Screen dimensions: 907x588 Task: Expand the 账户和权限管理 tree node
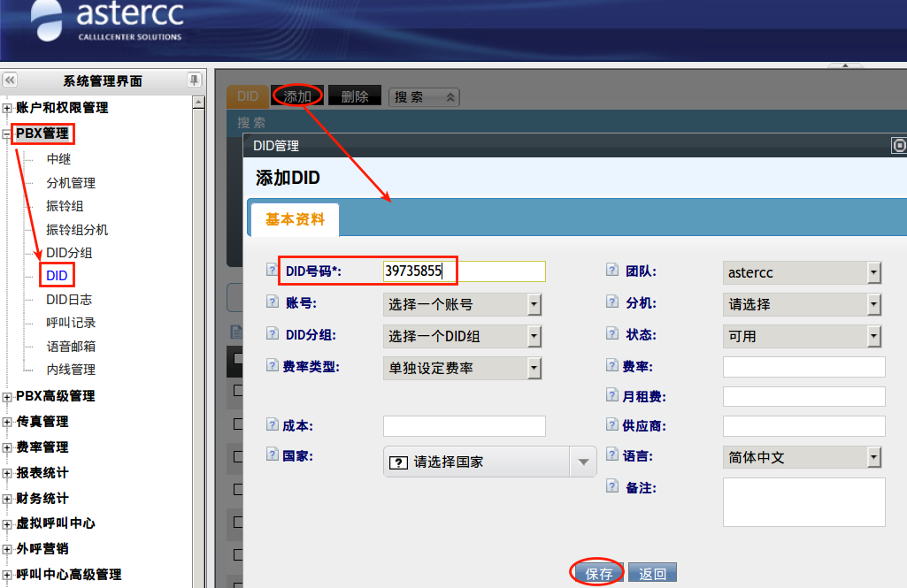[x=8, y=108]
